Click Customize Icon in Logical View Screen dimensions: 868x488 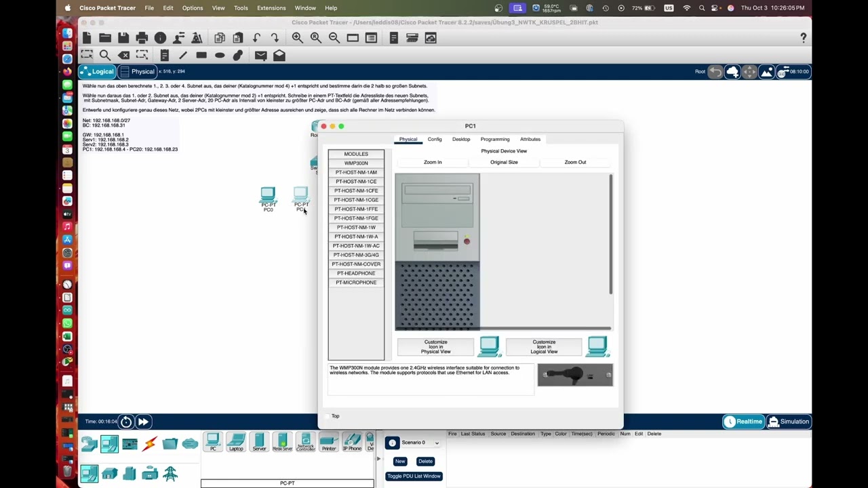(x=544, y=347)
